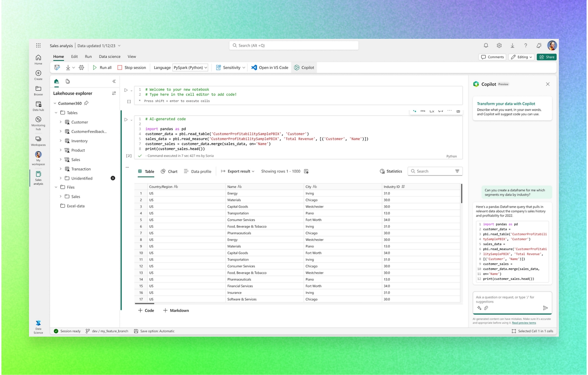Go to Home in left sidebar
The width and height of the screenshot is (588, 375).
[x=38, y=59]
